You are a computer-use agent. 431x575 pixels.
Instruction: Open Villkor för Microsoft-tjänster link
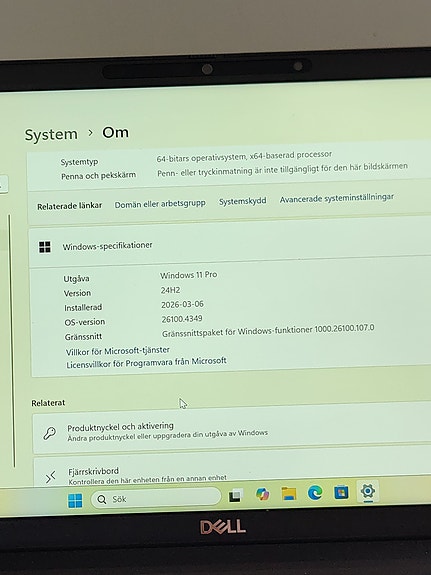pyautogui.click(x=118, y=351)
